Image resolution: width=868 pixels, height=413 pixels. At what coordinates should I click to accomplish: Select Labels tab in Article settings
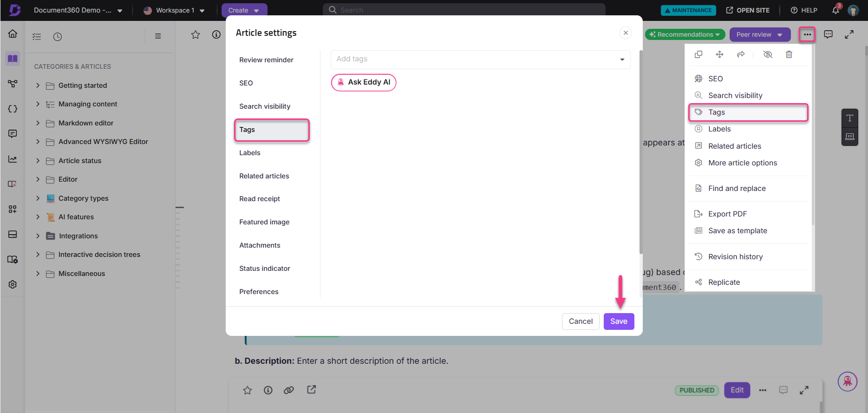click(x=250, y=153)
